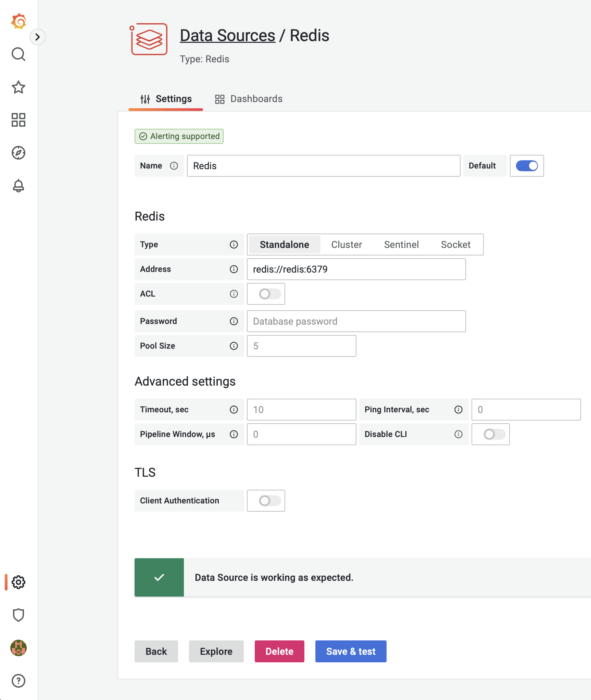The image size is (591, 700).
Task: Click the Explore button
Action: (x=216, y=651)
